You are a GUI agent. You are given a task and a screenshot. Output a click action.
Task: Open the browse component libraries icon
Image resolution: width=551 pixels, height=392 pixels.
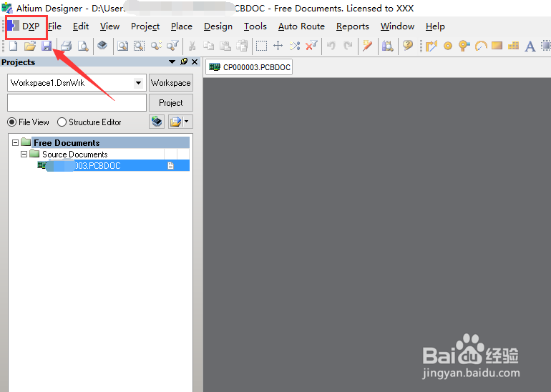click(x=387, y=46)
